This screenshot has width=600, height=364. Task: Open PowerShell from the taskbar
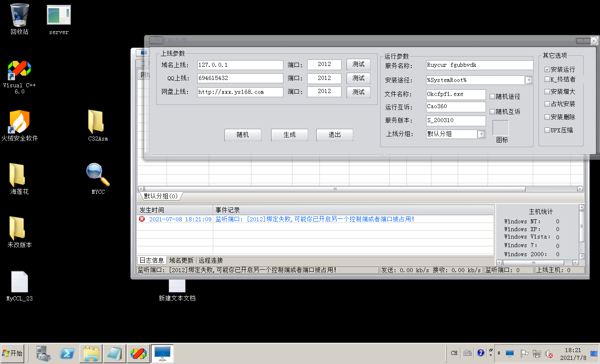point(67,353)
